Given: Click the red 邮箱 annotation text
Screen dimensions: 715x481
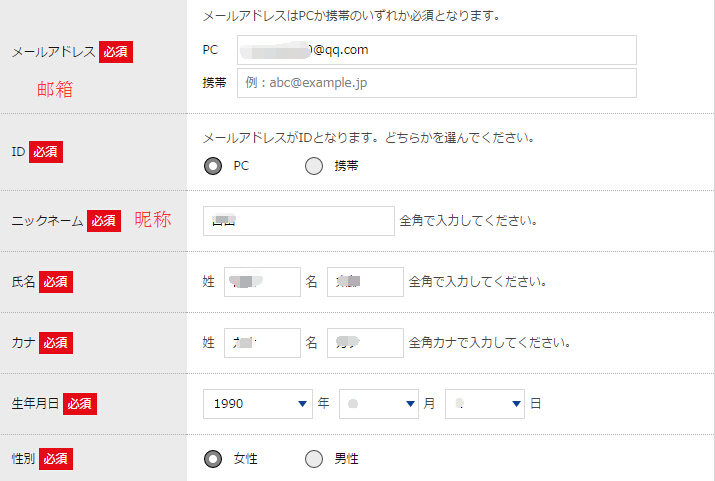Looking at the screenshot, I should point(55,89).
